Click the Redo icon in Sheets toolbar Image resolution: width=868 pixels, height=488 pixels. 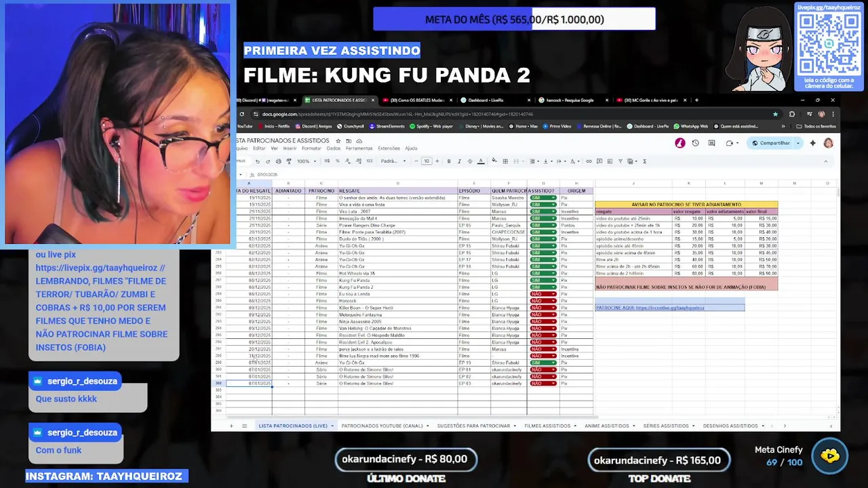point(268,161)
